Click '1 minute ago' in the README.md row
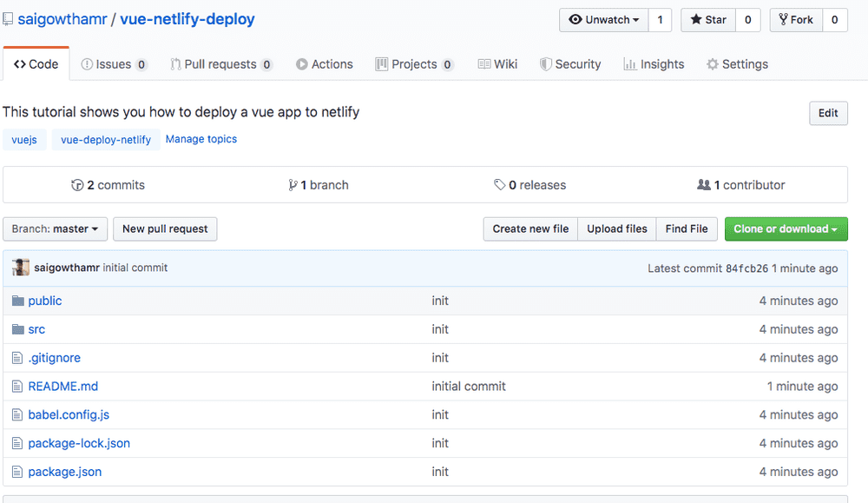This screenshot has height=503, width=868. point(802,386)
